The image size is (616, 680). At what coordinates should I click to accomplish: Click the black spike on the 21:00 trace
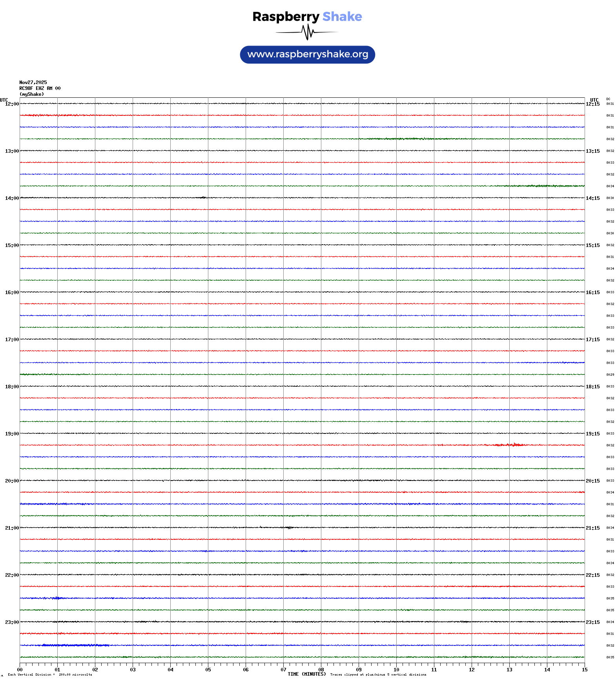point(288,528)
